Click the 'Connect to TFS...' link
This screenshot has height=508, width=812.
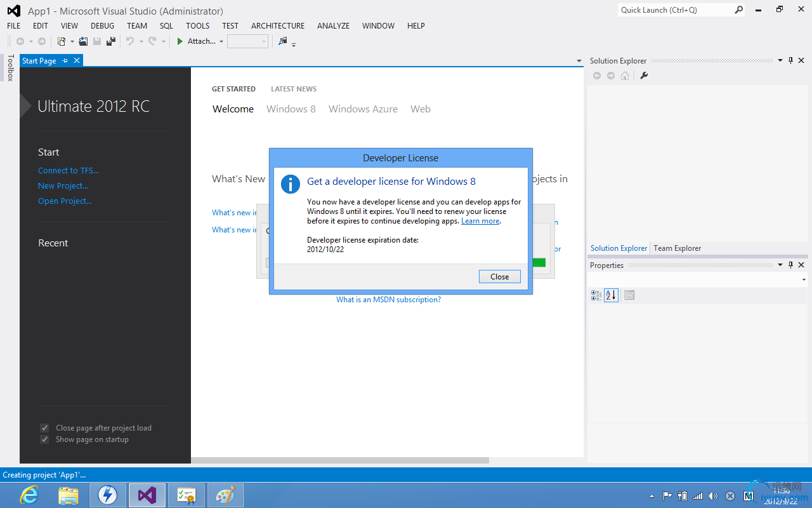[69, 171]
